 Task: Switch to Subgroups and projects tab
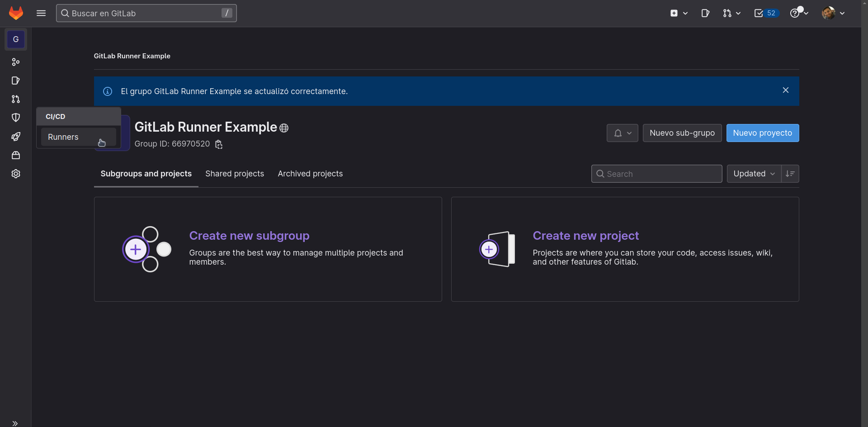[146, 174]
